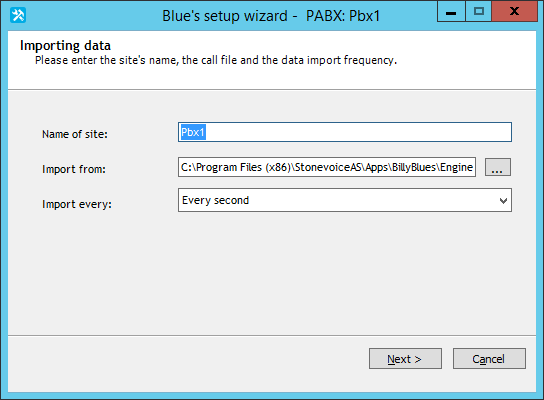
Task: Cancel the setup wizard
Action: click(489, 359)
